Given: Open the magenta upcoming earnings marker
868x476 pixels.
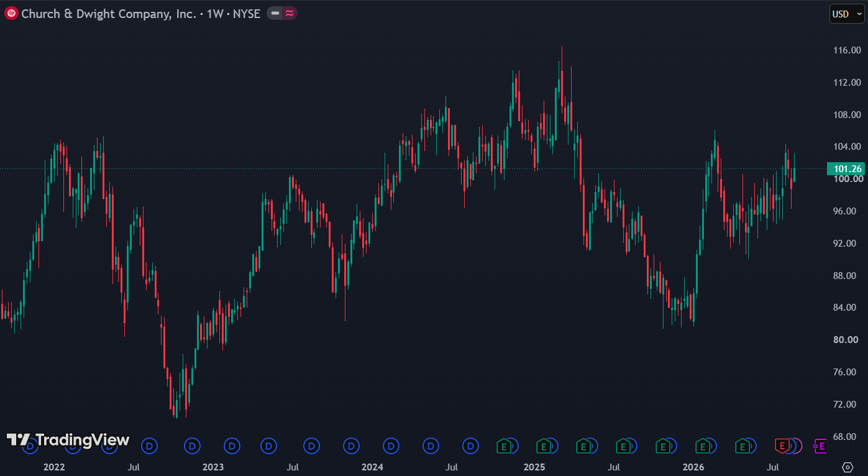Looking at the screenshot, I should [x=820, y=446].
